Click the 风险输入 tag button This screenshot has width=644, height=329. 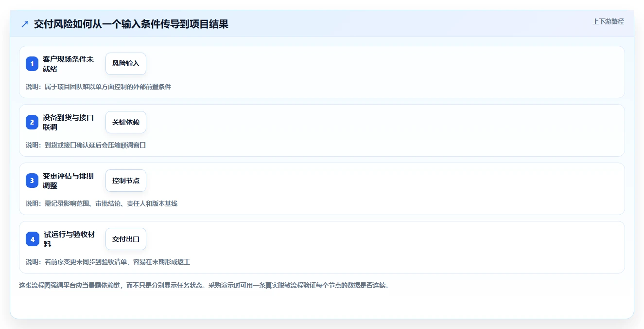pos(126,64)
